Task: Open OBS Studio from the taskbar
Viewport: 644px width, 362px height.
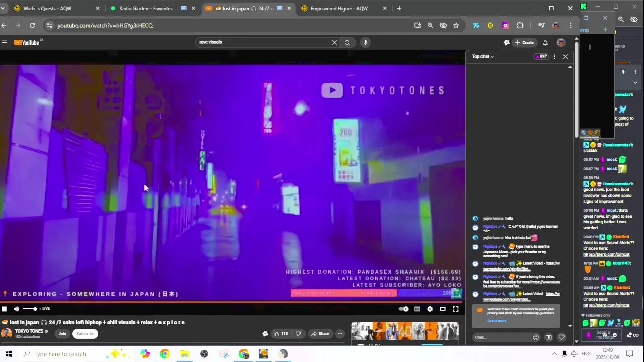Action: [204, 354]
